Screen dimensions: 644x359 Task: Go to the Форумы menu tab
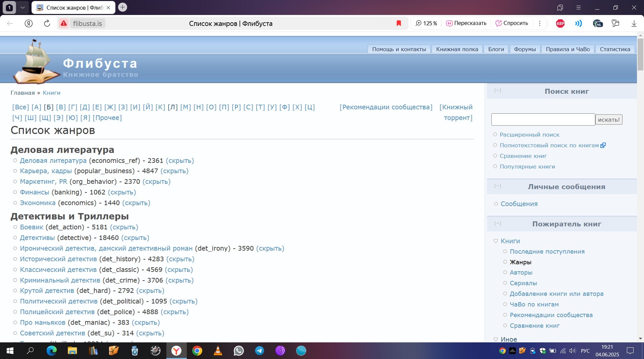click(524, 49)
